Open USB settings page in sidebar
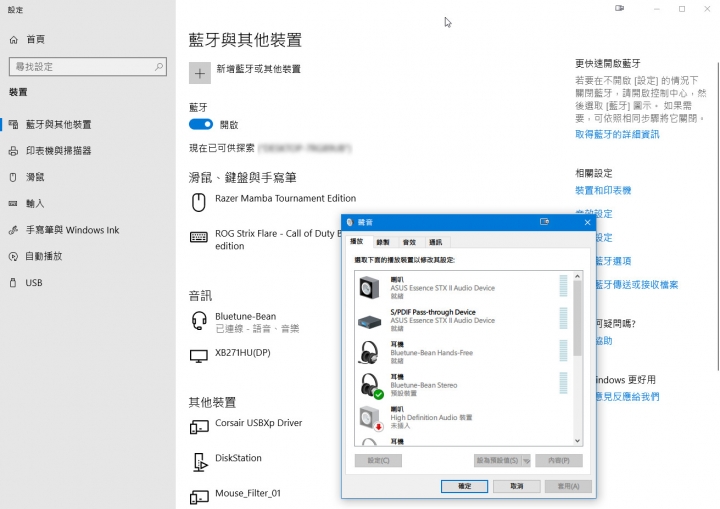The image size is (720, 509). click(34, 283)
